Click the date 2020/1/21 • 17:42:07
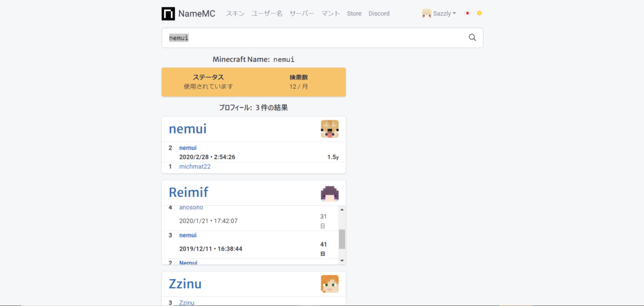Screen dimensions: 644x306 click(209, 221)
